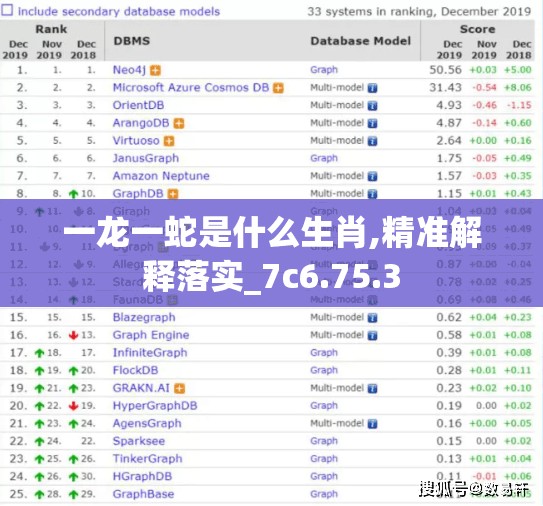543x506 pixels.
Task: Open the TinkerGraph link
Action: 148,458
